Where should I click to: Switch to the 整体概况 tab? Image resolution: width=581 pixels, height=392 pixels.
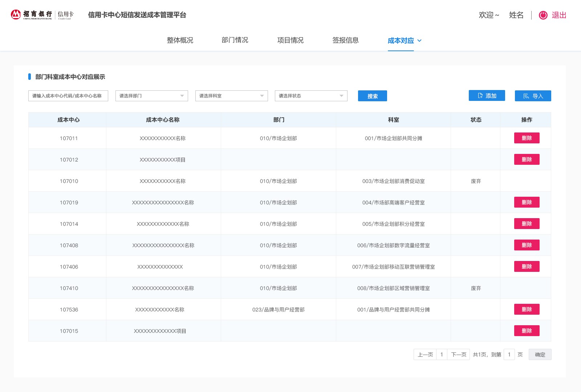(x=180, y=40)
